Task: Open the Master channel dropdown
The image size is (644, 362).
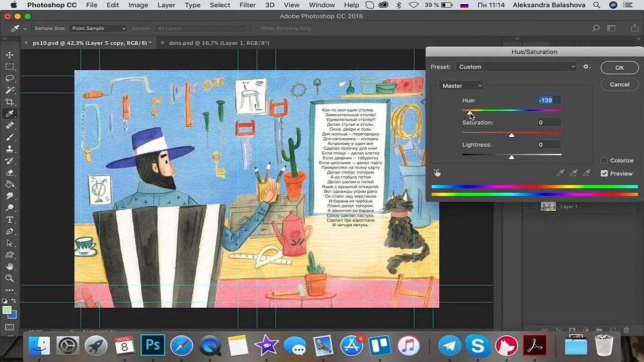Action: pyautogui.click(x=461, y=86)
